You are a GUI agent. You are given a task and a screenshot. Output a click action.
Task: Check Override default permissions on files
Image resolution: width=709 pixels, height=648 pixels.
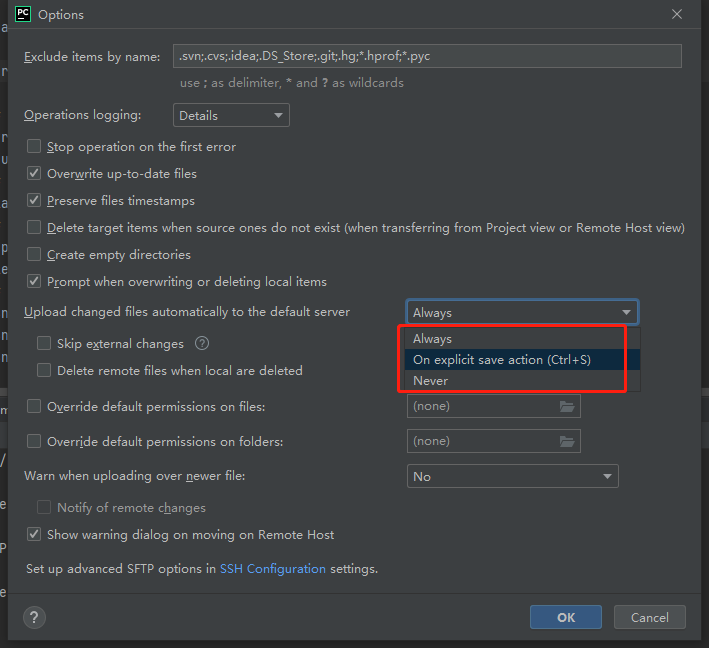click(34, 406)
